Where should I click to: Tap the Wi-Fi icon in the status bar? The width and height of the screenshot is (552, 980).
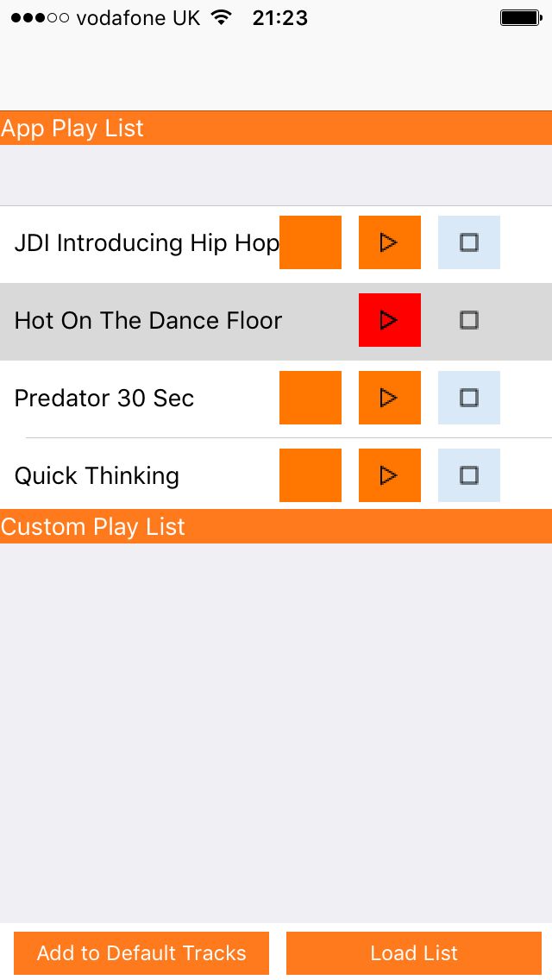click(222, 18)
